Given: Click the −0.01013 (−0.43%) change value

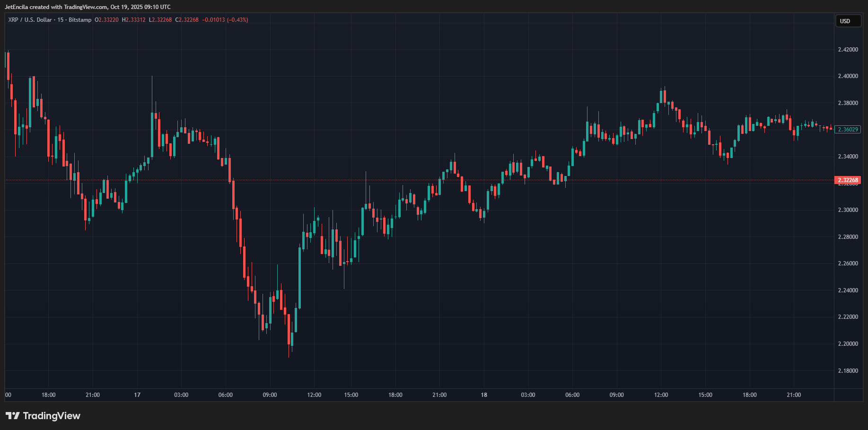Looking at the screenshot, I should (225, 20).
